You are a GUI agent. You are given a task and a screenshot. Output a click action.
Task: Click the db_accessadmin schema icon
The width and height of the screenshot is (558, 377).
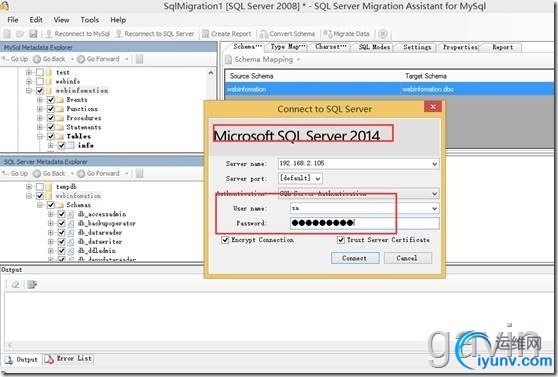click(71, 214)
